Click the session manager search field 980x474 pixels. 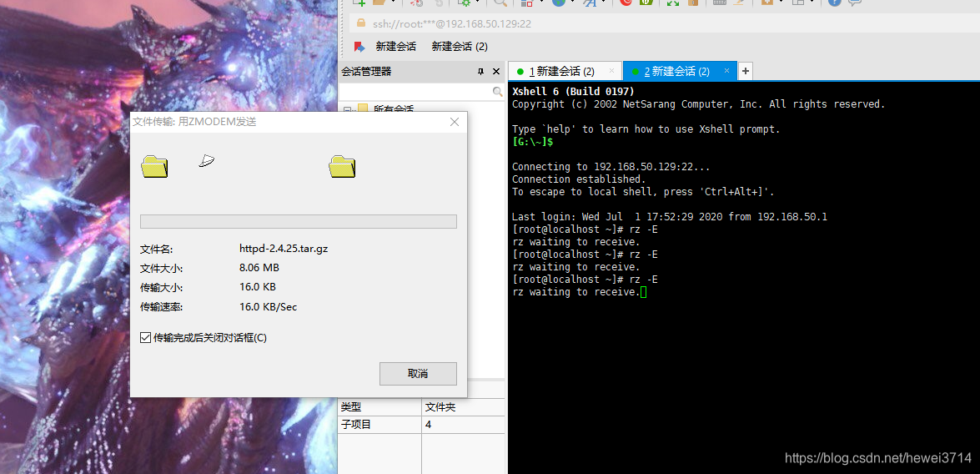point(415,92)
